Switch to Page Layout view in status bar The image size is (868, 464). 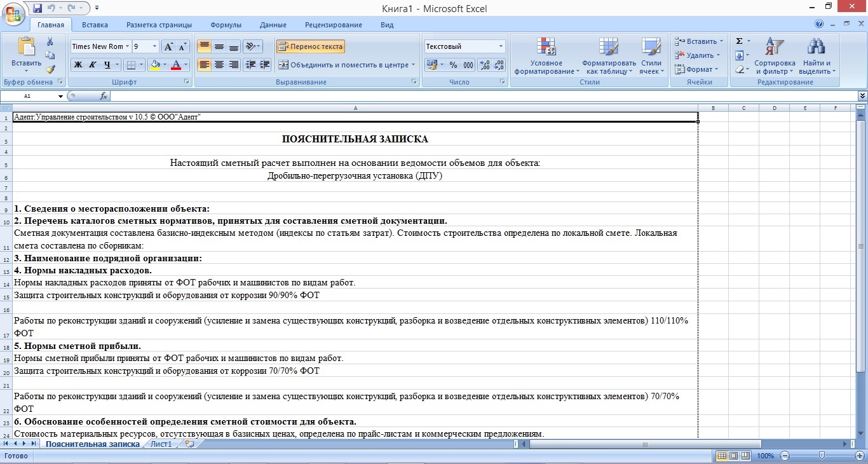[733, 456]
